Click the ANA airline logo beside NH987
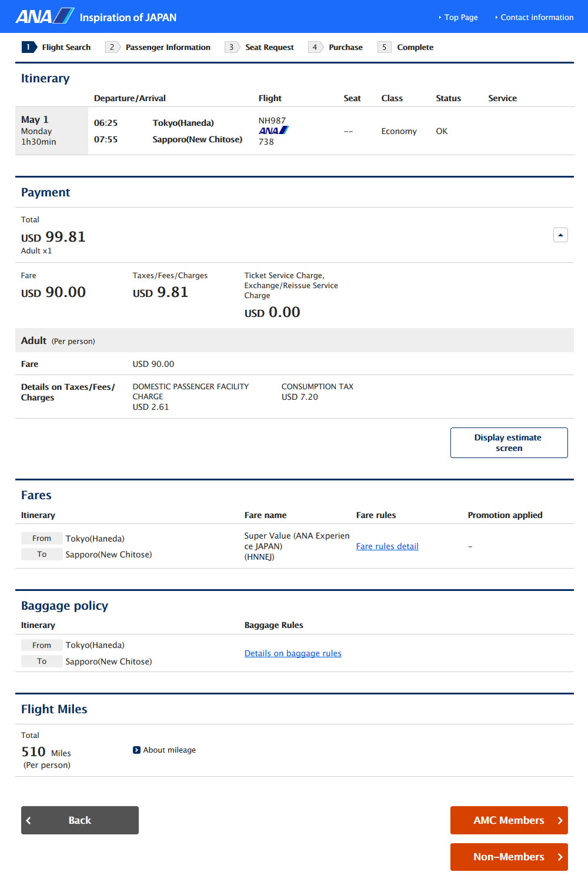The height and width of the screenshot is (882, 588). [x=273, y=131]
